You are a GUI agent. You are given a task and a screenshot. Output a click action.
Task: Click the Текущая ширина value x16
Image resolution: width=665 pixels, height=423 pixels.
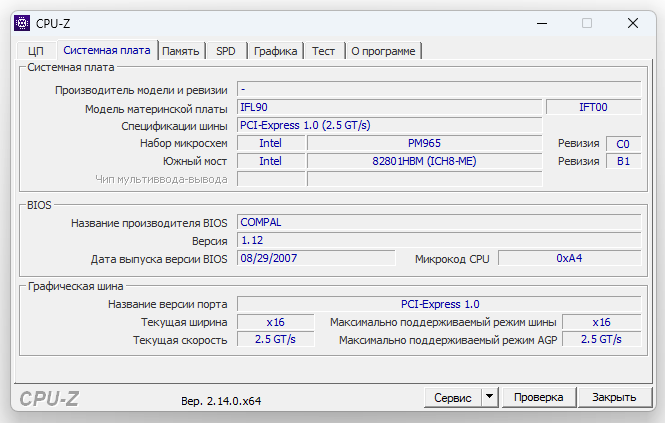(276, 322)
